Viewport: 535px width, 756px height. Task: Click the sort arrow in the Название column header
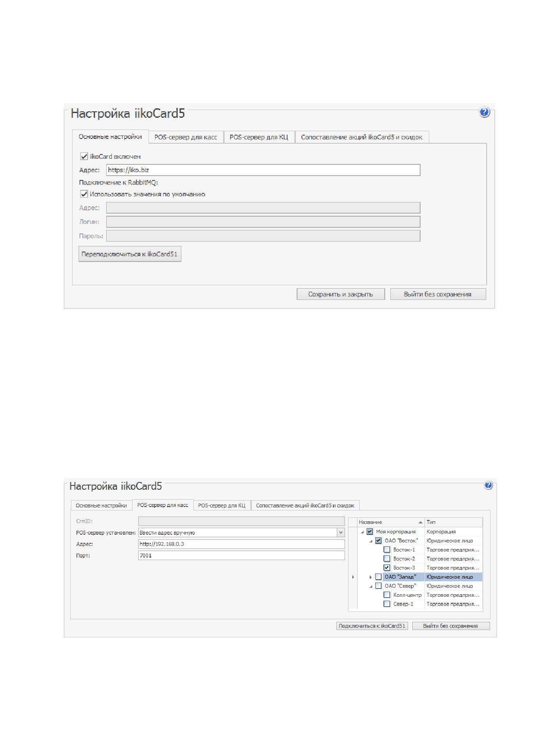420,522
